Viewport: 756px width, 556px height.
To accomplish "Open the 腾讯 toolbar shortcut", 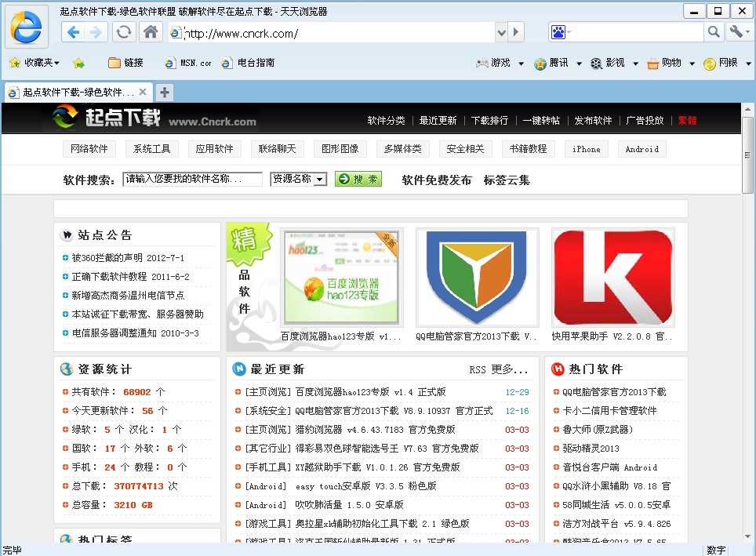I will [551, 63].
